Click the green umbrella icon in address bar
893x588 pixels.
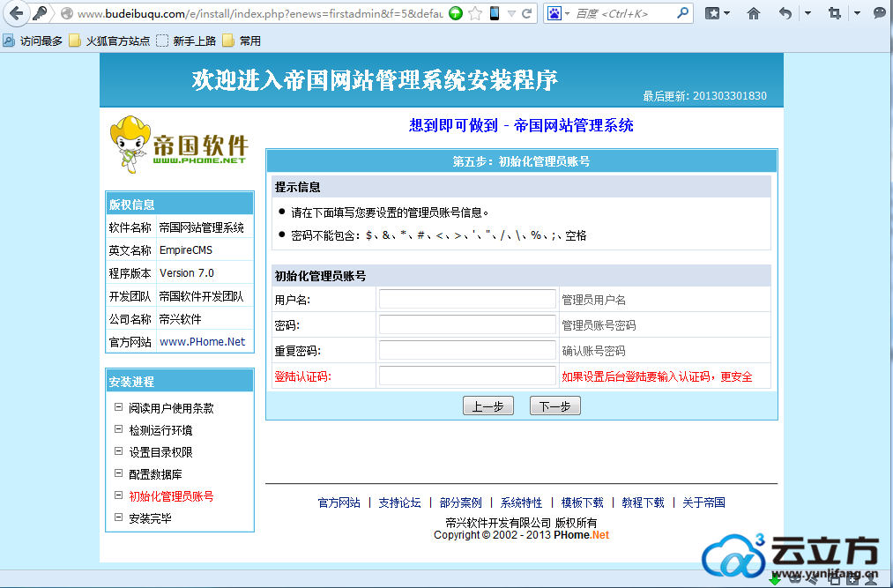click(455, 14)
